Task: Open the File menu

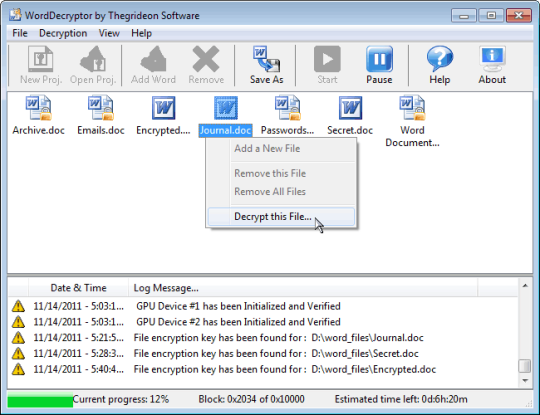Action: point(20,33)
